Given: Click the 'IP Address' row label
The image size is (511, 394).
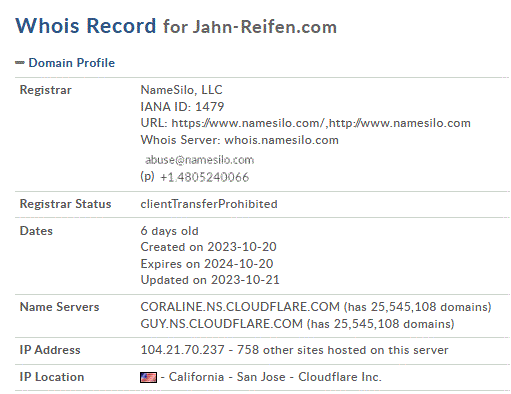Looking at the screenshot, I should click(x=50, y=350).
